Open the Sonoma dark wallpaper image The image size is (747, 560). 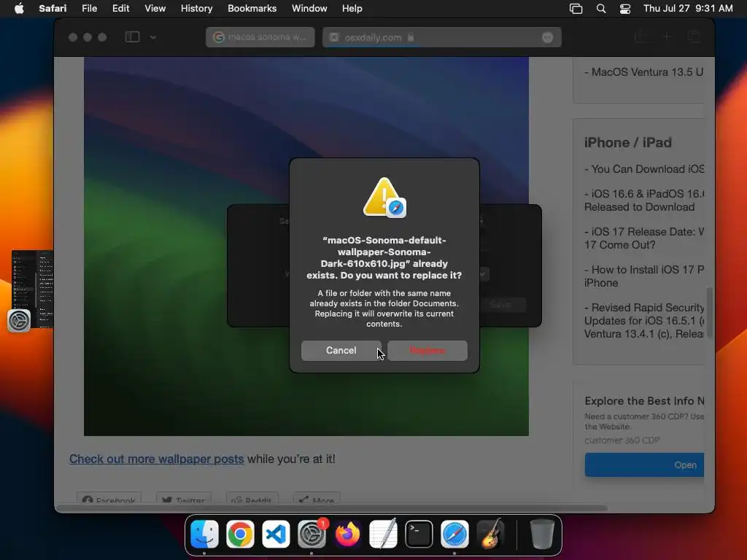click(306, 246)
